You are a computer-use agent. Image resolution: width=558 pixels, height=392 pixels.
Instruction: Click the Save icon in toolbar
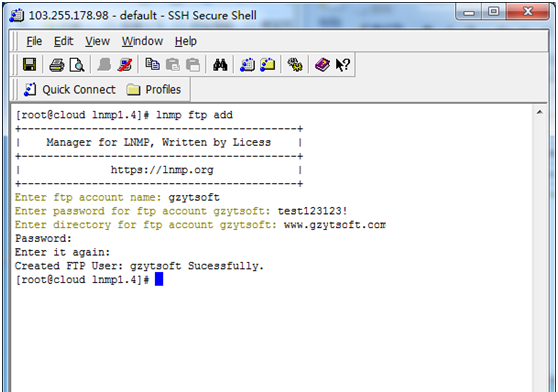[30, 65]
